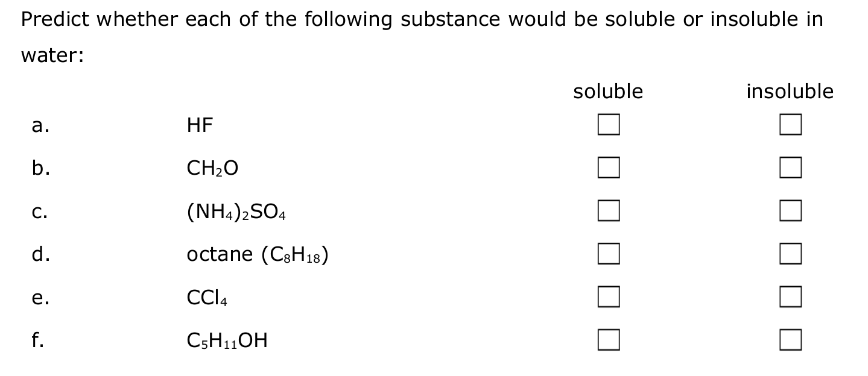Screen dimensions: 868x376
Task: Mark CCl₄ as soluble
Action: (609, 296)
